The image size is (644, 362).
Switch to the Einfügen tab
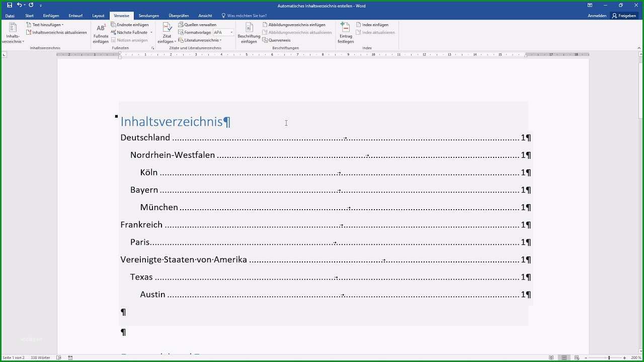(51, 16)
